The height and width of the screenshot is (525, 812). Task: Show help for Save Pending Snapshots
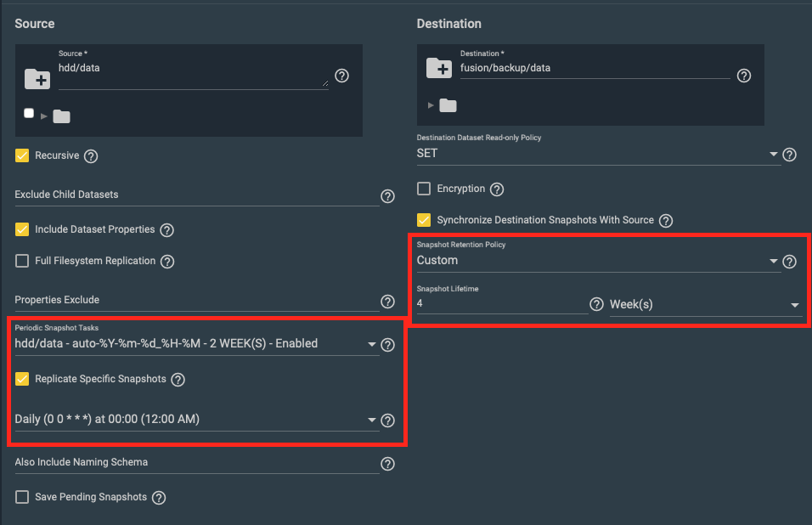pyautogui.click(x=159, y=498)
